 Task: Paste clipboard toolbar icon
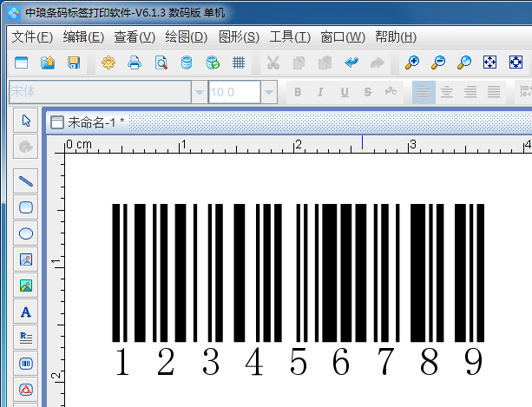click(x=325, y=62)
